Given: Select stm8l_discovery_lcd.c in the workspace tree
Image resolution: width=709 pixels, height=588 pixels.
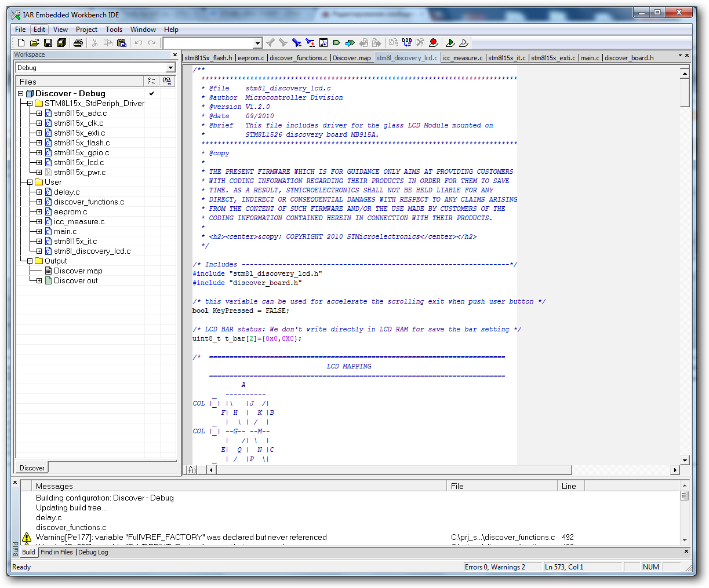Looking at the screenshot, I should coord(92,251).
